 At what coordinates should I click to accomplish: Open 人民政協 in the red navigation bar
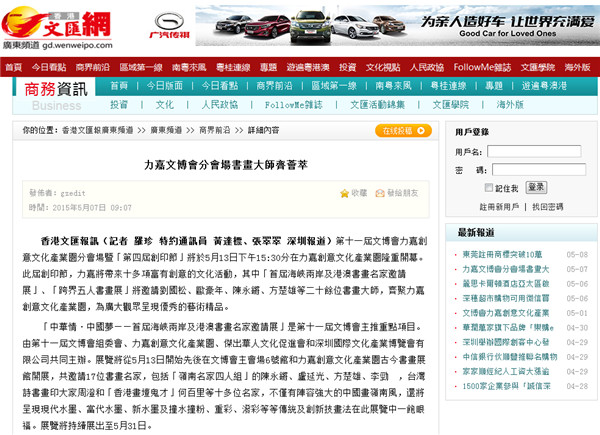click(x=427, y=67)
